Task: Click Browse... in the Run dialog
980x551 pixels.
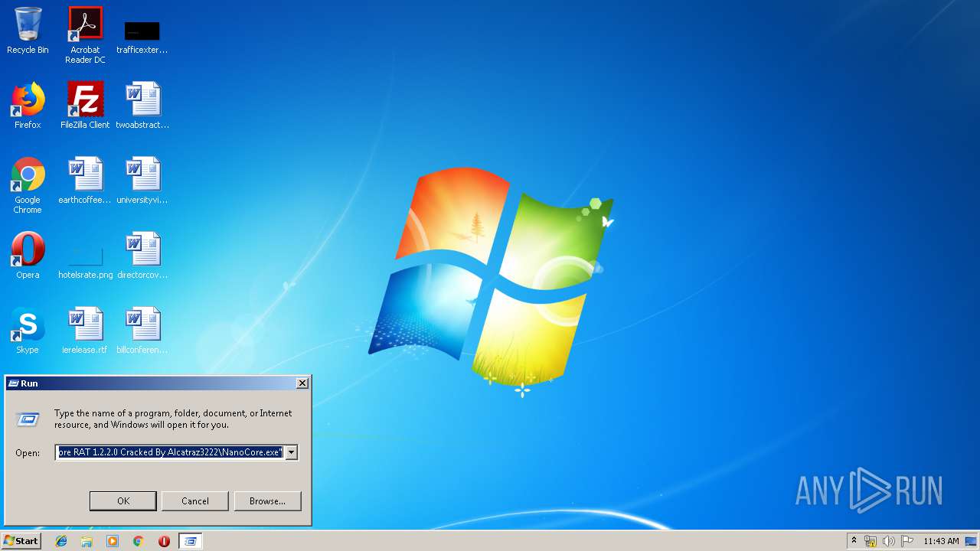Action: [x=267, y=501]
